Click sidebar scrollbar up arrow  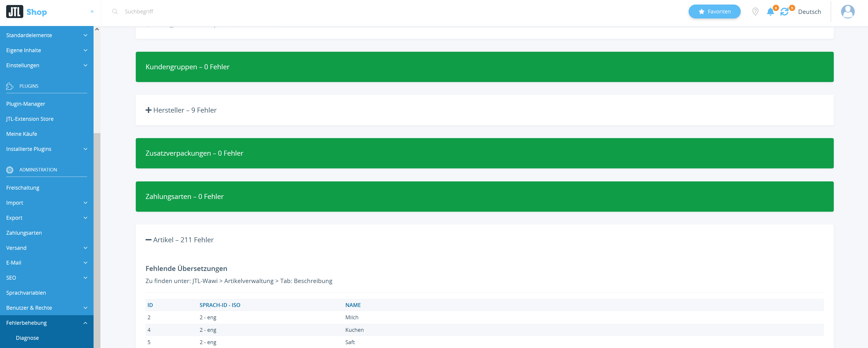point(97,29)
